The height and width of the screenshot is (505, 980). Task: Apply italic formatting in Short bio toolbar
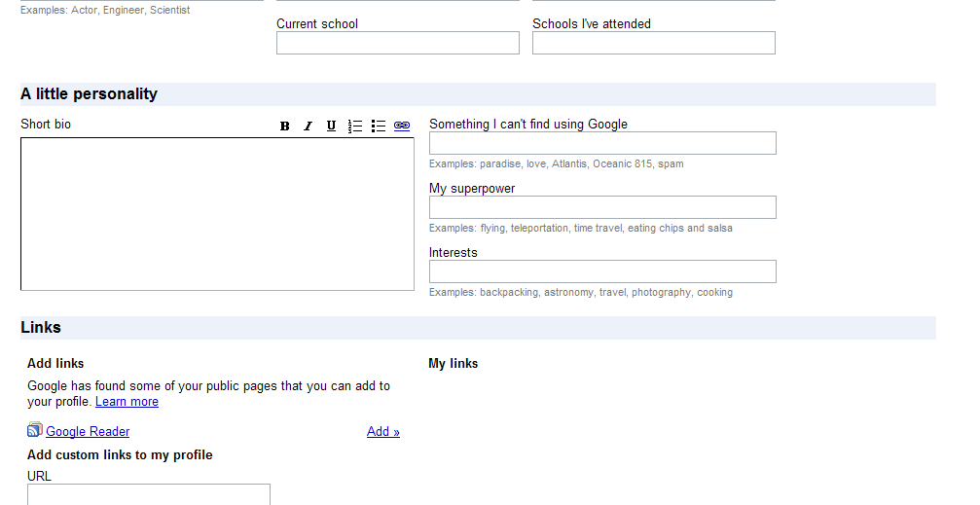pos(308,126)
